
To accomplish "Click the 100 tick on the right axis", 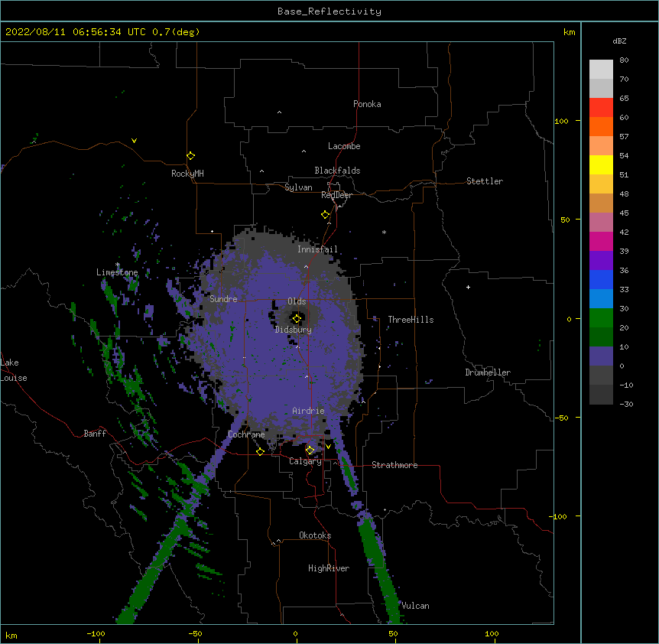I will 561,121.
